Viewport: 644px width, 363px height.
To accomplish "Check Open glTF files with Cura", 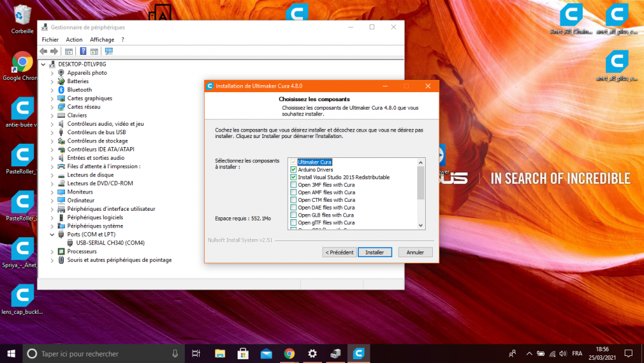I will [293, 222].
